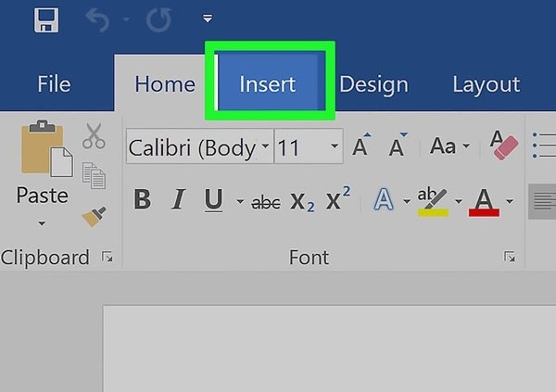This screenshot has width=556, height=392.
Task: Apply the yellow text highlight color
Action: [432, 200]
